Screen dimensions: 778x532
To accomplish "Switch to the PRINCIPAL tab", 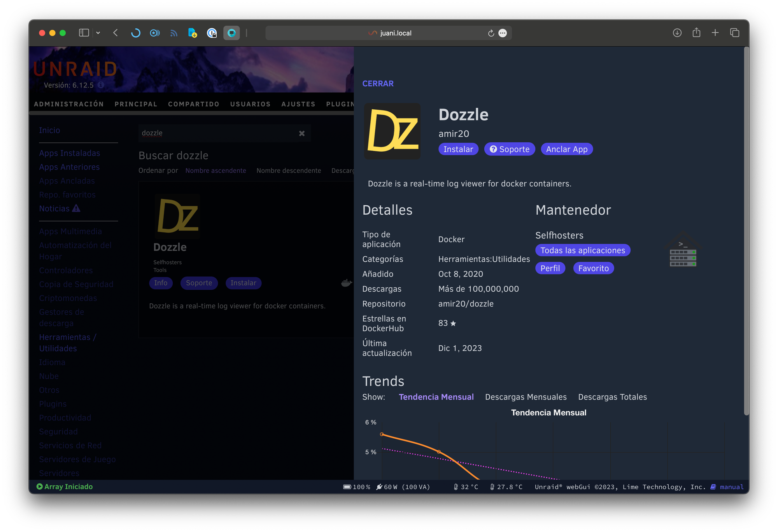I will [x=136, y=104].
